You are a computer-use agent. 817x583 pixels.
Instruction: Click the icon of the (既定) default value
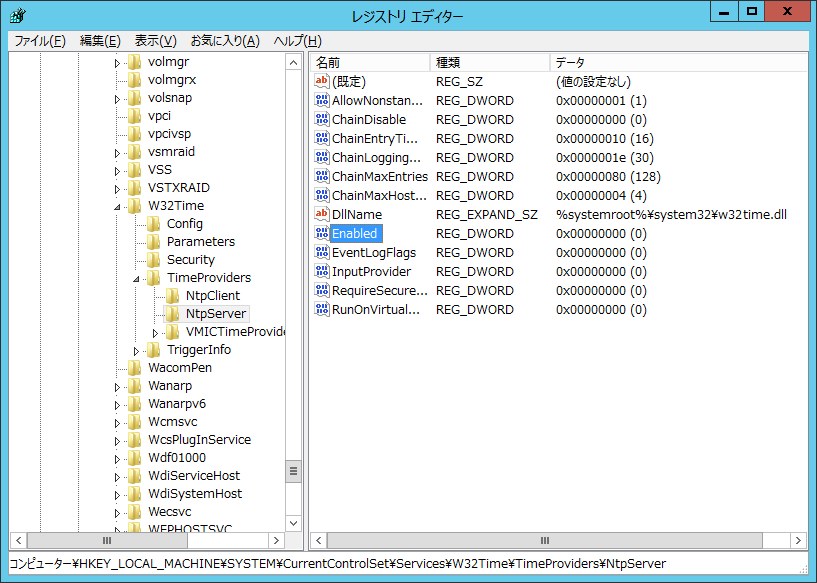click(322, 82)
